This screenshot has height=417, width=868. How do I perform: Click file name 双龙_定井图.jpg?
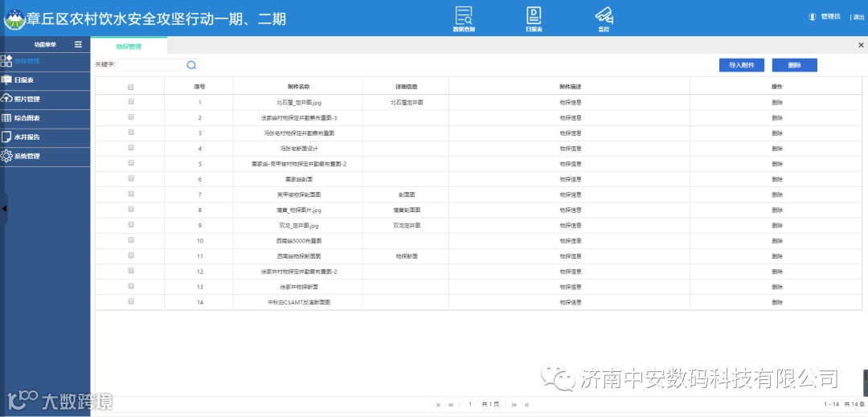coord(299,227)
